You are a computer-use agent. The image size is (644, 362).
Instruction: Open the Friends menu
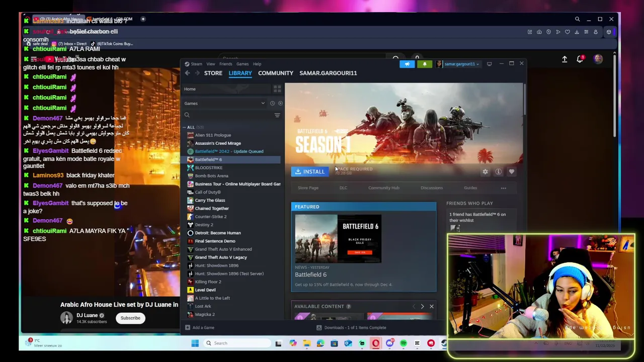[226, 64]
